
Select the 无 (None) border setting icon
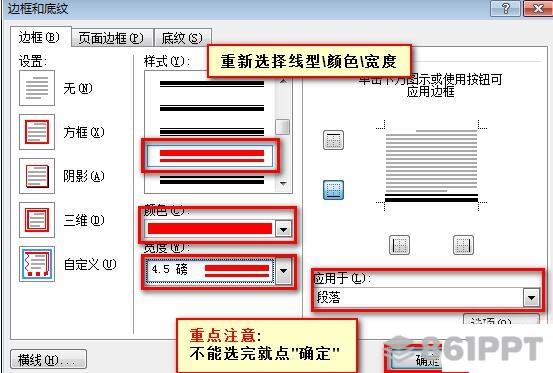tap(37, 88)
